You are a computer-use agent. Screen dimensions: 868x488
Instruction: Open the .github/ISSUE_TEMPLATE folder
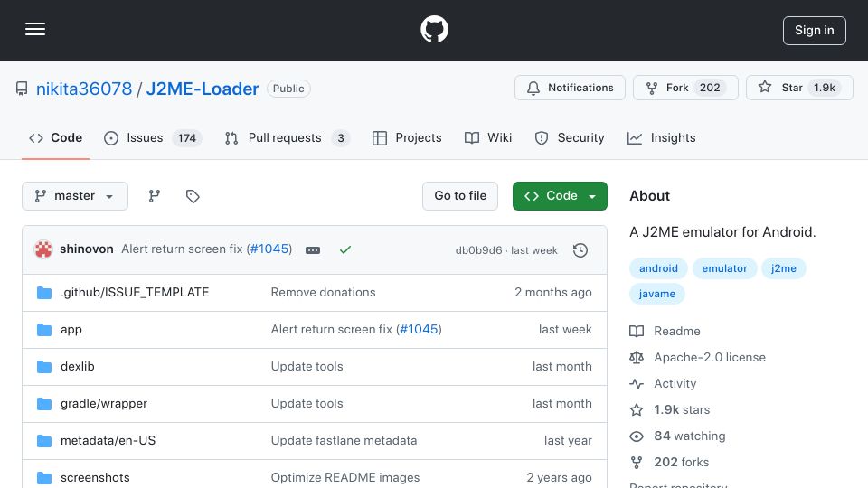(135, 292)
